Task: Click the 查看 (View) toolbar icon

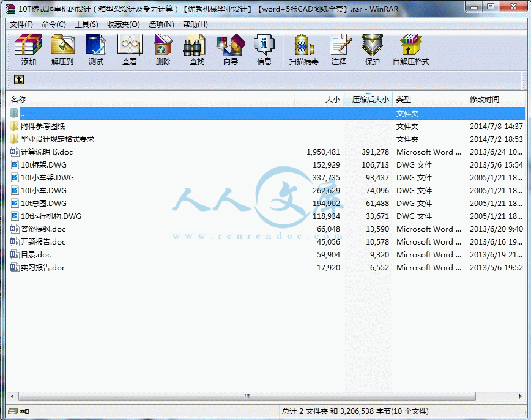Action: tap(129, 45)
